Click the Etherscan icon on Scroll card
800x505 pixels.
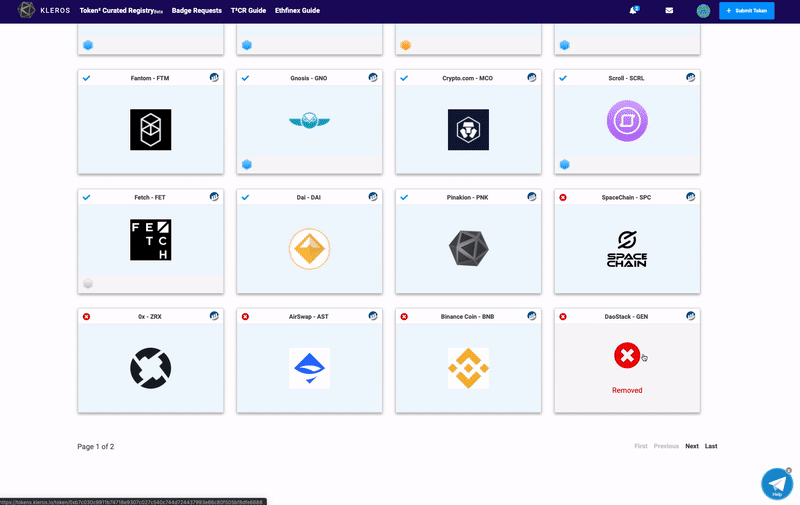coord(690,78)
